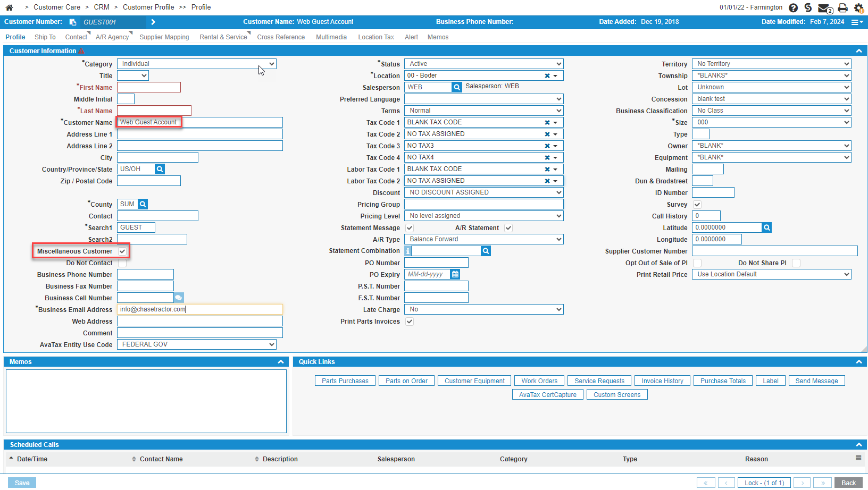Open the Category dropdown
Image resolution: width=868 pixels, height=490 pixels.
(x=196, y=64)
